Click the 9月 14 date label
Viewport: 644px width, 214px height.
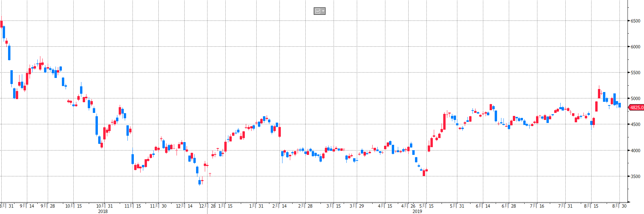27,206
